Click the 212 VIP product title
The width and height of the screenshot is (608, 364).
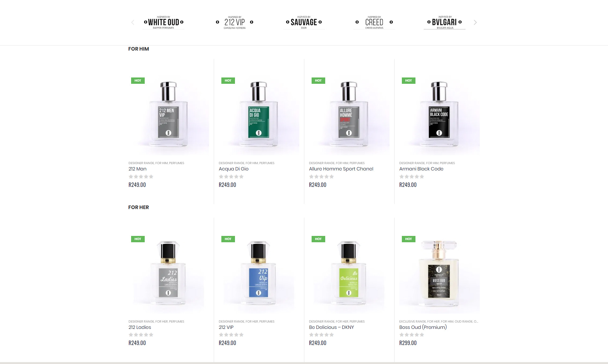click(x=226, y=327)
